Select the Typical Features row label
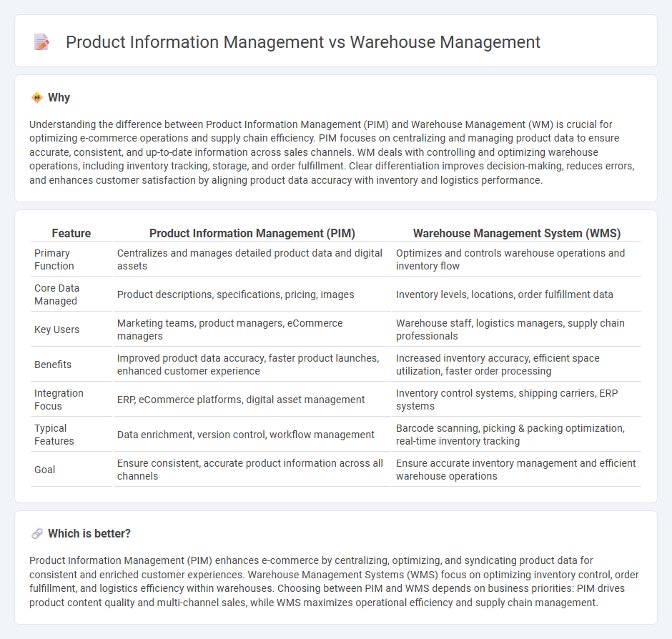672x639 pixels. [x=54, y=435]
